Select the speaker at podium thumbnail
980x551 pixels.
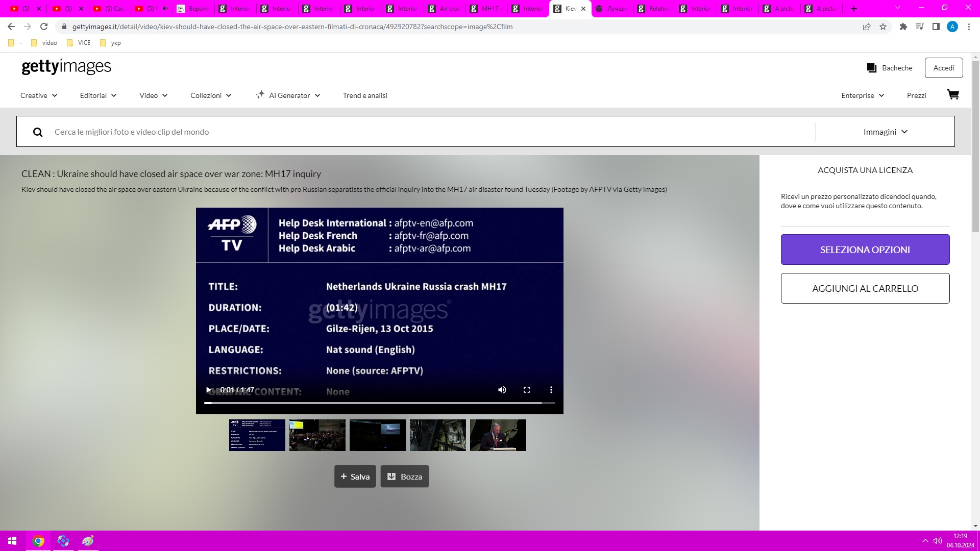pos(498,435)
